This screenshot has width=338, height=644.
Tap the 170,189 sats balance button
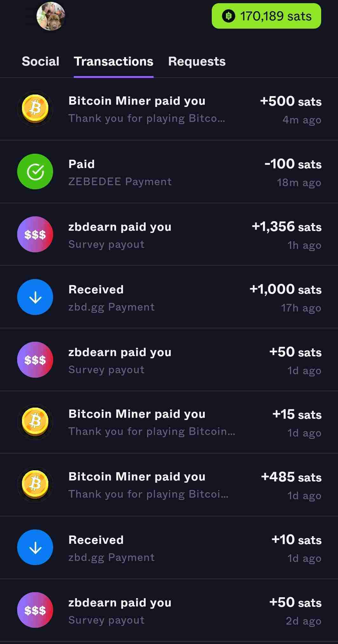tap(266, 16)
